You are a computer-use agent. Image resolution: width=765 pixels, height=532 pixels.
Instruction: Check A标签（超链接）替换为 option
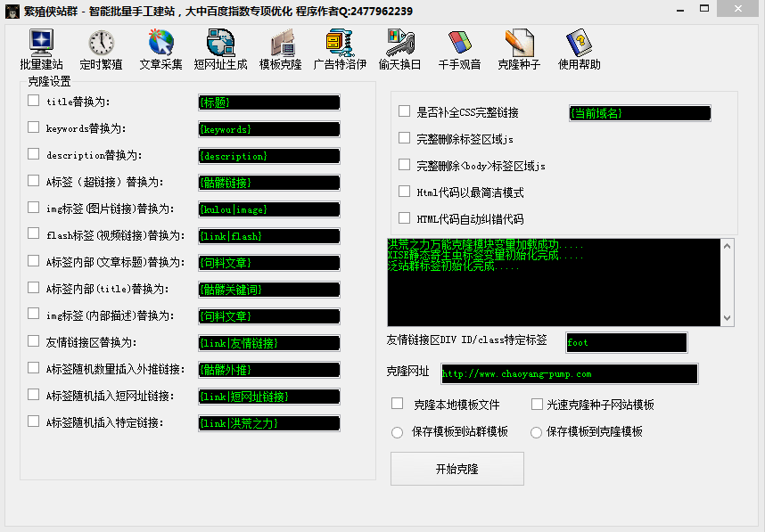(34, 181)
